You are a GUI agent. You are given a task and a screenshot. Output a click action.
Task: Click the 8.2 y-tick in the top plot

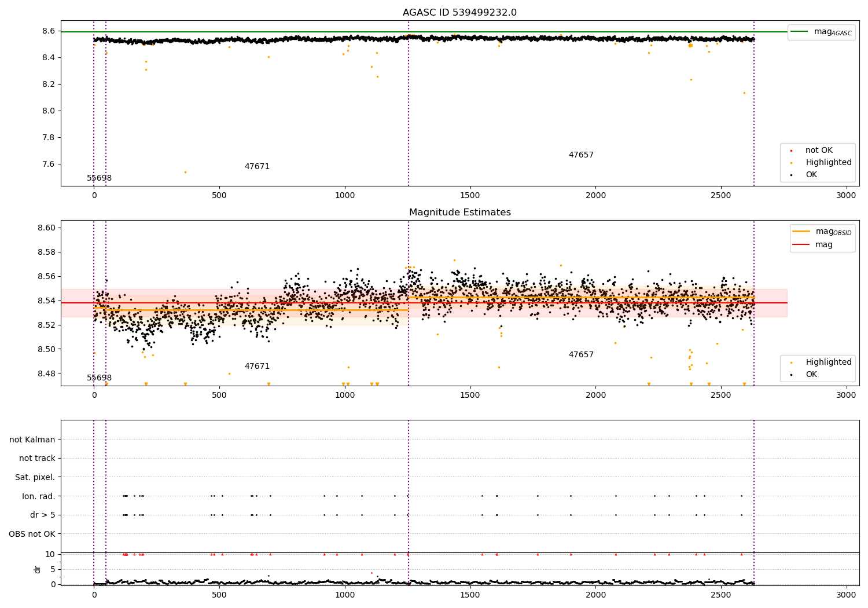(49, 85)
